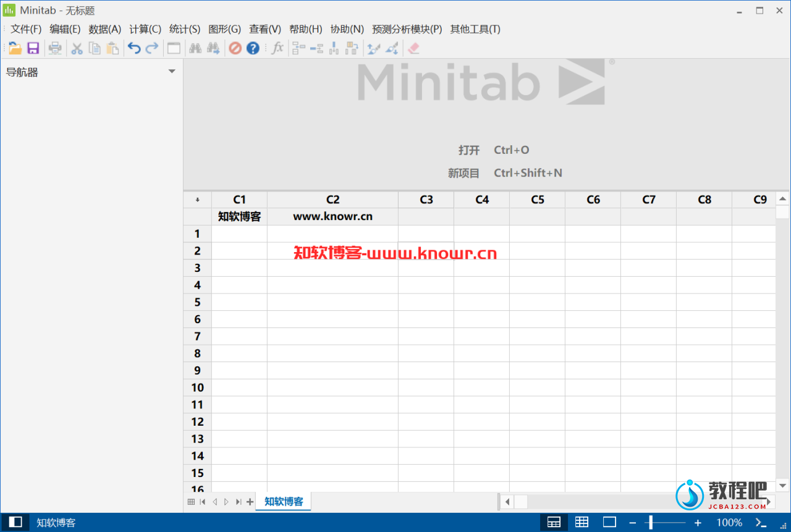
Task: Click the column layout icon with orange header
Action: pos(352,48)
